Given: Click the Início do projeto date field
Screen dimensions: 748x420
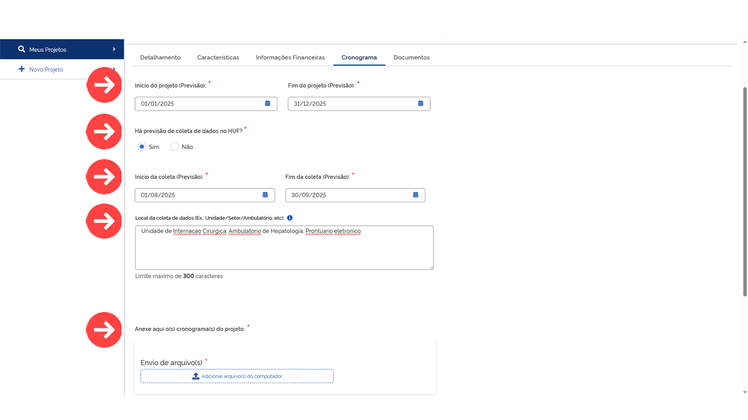Looking at the screenshot, I should 206,104.
